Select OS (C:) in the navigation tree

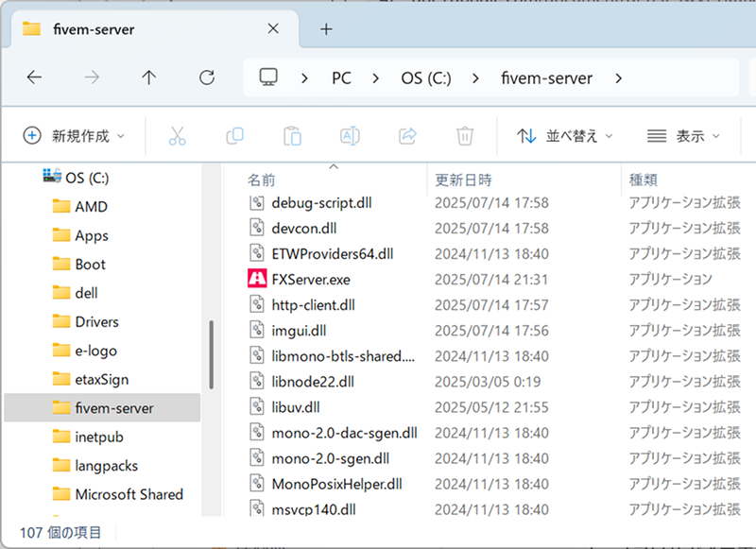point(87,178)
